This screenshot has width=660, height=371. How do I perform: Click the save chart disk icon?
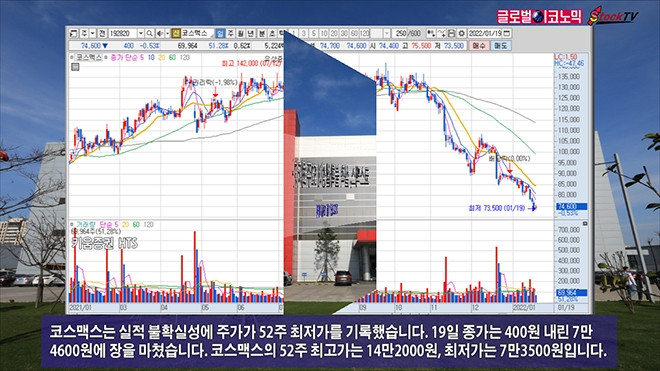451,33
